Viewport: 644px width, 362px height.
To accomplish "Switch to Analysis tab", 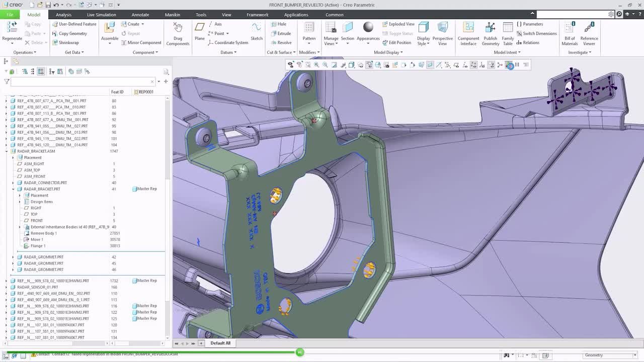I will tap(63, 15).
